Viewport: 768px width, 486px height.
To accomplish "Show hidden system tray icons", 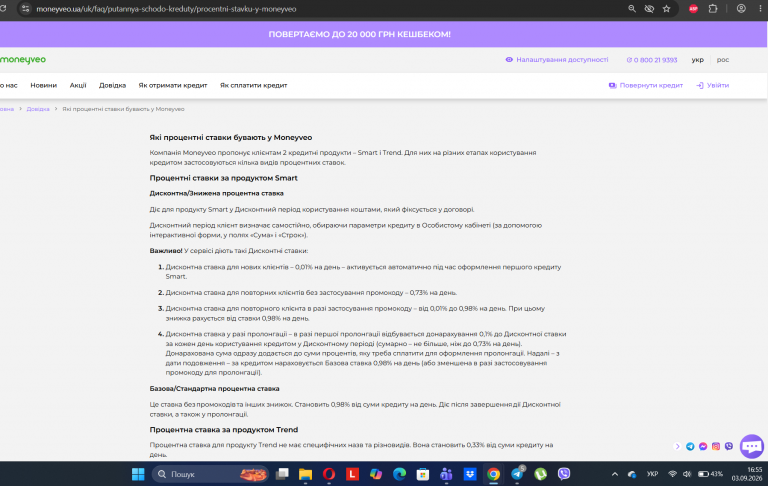I will [615, 474].
